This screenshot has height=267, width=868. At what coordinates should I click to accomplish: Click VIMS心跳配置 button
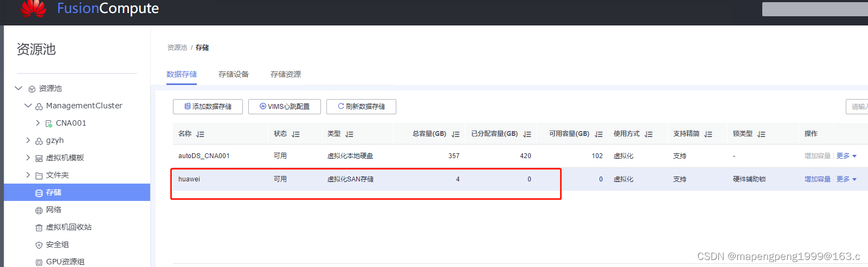click(285, 107)
